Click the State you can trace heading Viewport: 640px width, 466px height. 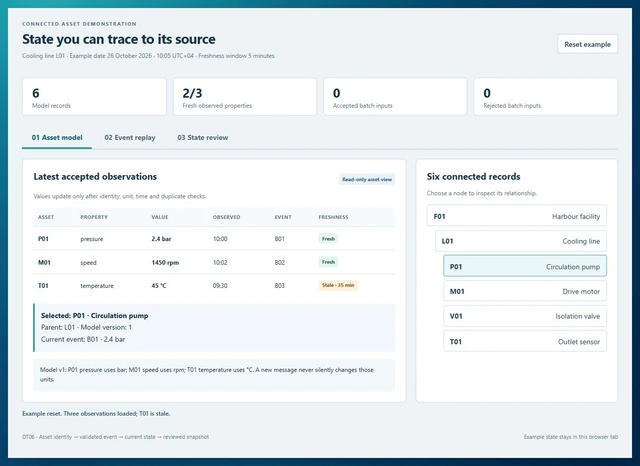click(119, 39)
